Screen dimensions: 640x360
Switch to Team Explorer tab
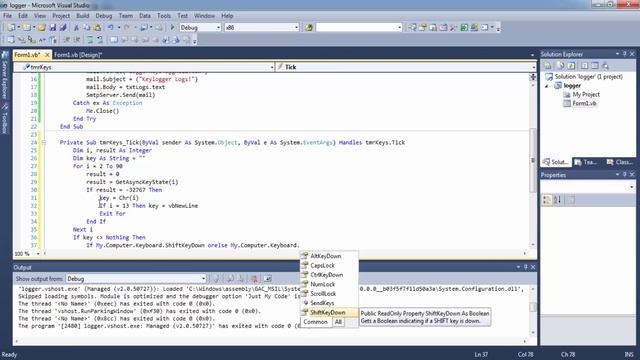click(586, 162)
